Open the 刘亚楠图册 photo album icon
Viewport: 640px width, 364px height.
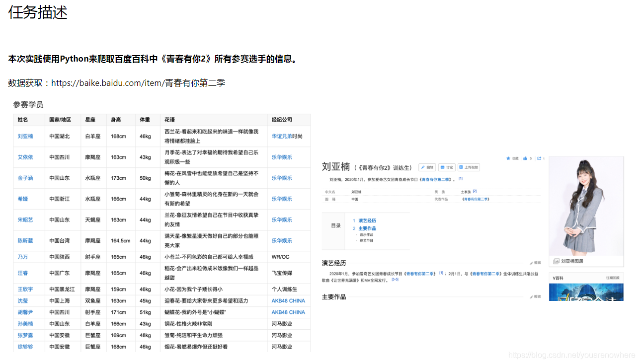(x=557, y=261)
